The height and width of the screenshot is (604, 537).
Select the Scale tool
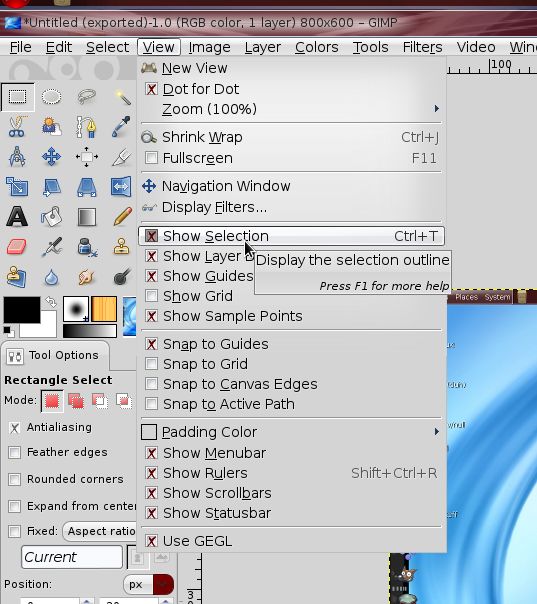[17, 187]
